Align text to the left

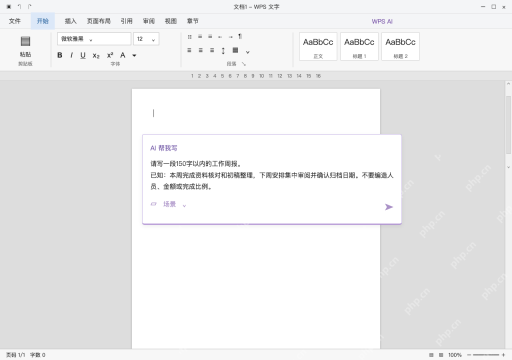click(x=189, y=50)
